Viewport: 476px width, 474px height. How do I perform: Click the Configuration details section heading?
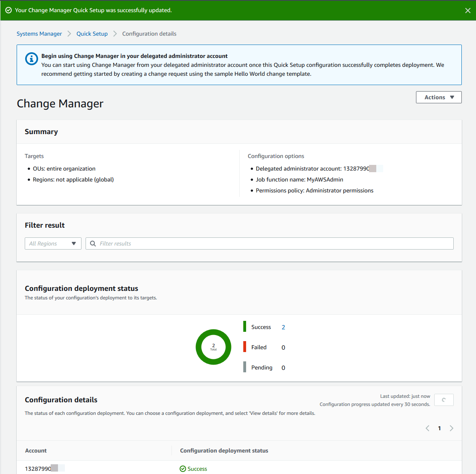point(61,400)
